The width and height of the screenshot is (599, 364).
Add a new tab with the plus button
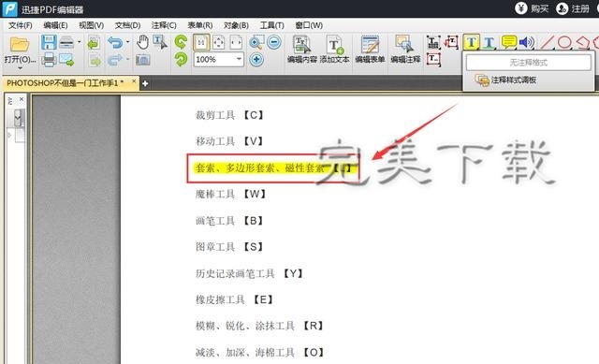tap(145, 83)
